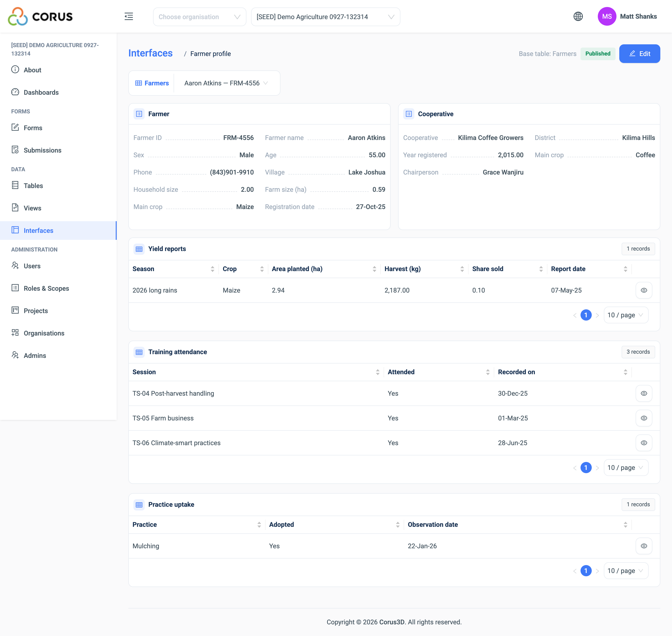
Task: Open Tables in the Data section
Action: [58, 186]
